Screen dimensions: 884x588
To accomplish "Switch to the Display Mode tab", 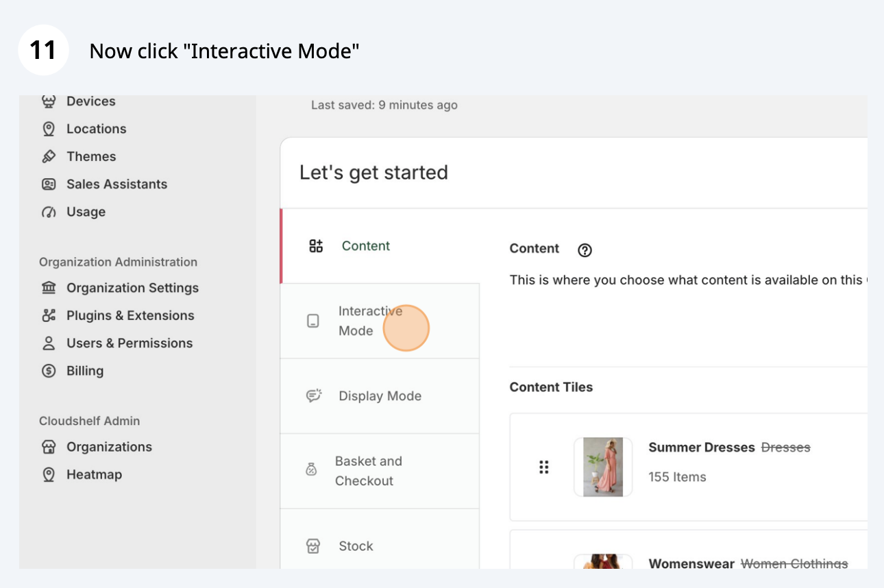I will [380, 396].
